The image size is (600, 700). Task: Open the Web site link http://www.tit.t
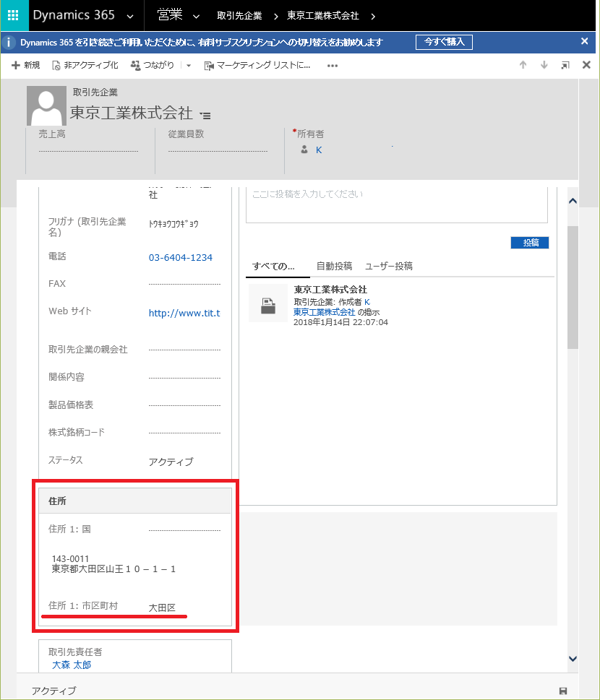(184, 313)
